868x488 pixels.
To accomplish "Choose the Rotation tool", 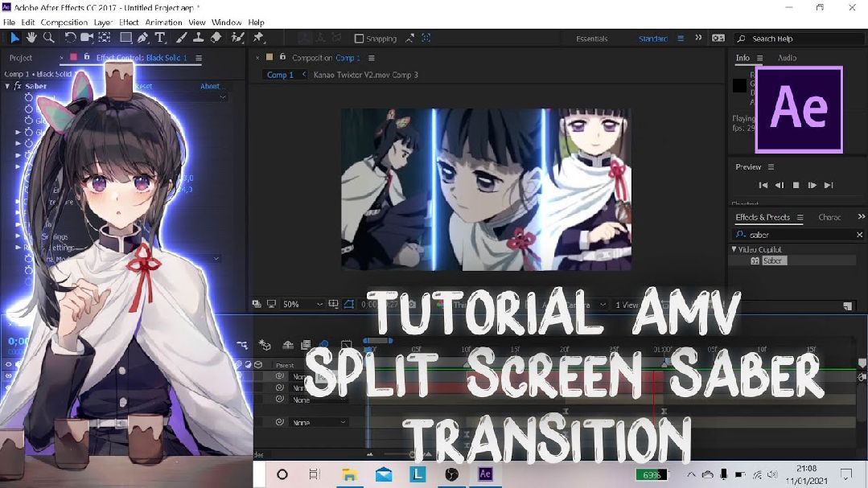I will pyautogui.click(x=70, y=38).
